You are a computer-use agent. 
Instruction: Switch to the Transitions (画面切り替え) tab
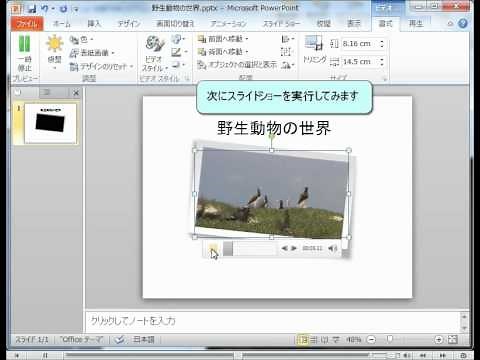[175, 23]
